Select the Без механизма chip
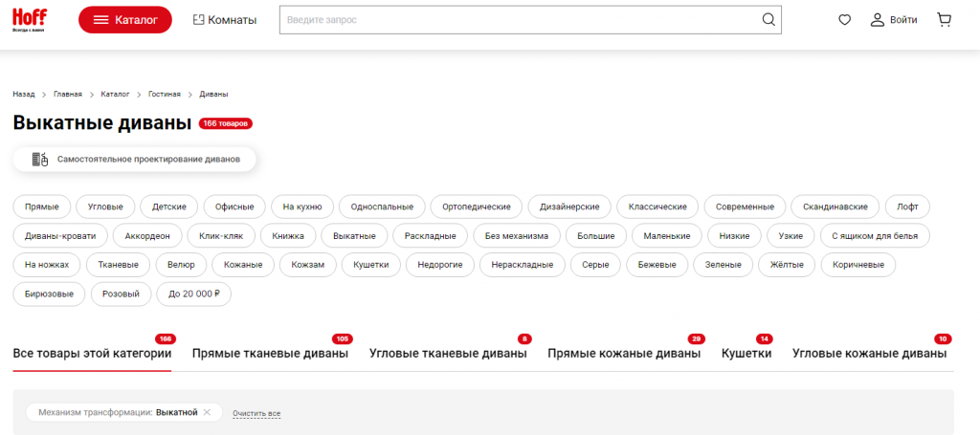 tap(516, 236)
